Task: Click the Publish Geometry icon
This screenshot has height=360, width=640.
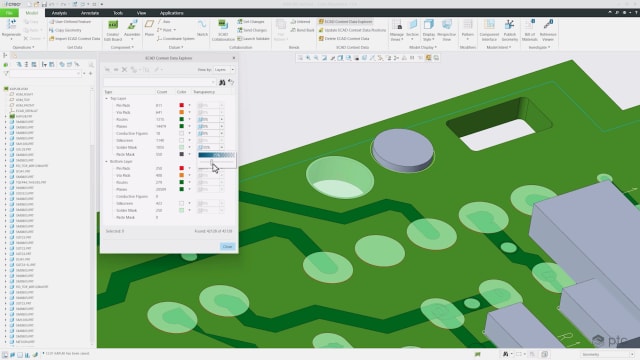Action: (x=509, y=24)
